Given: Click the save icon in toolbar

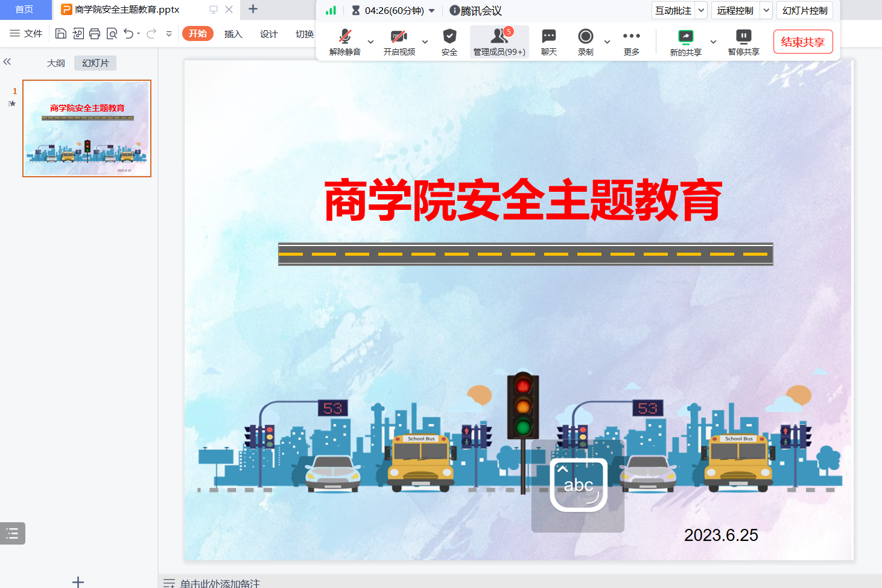Looking at the screenshot, I should click(60, 34).
